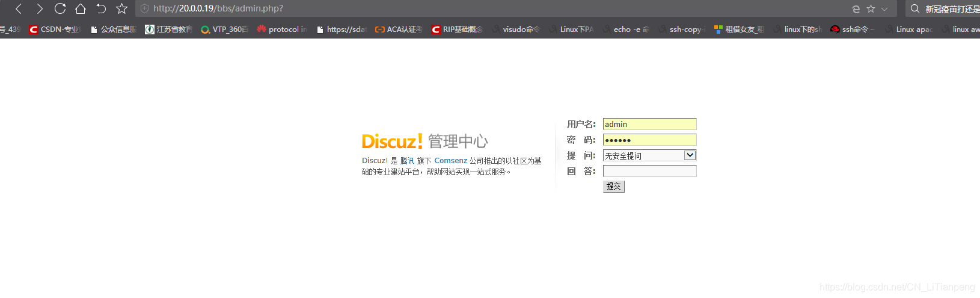Image resolution: width=980 pixels, height=298 pixels.
Task: Go forward to the next page
Action: 39,8
